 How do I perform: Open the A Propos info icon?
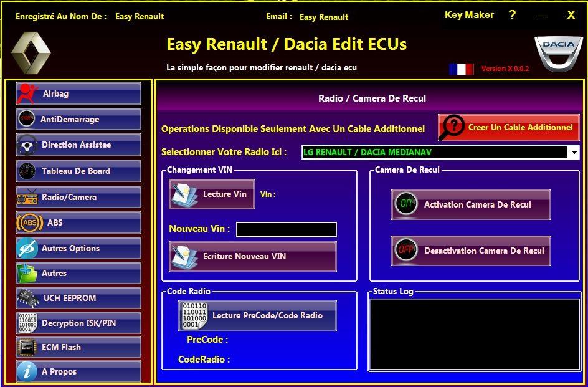click(x=27, y=371)
